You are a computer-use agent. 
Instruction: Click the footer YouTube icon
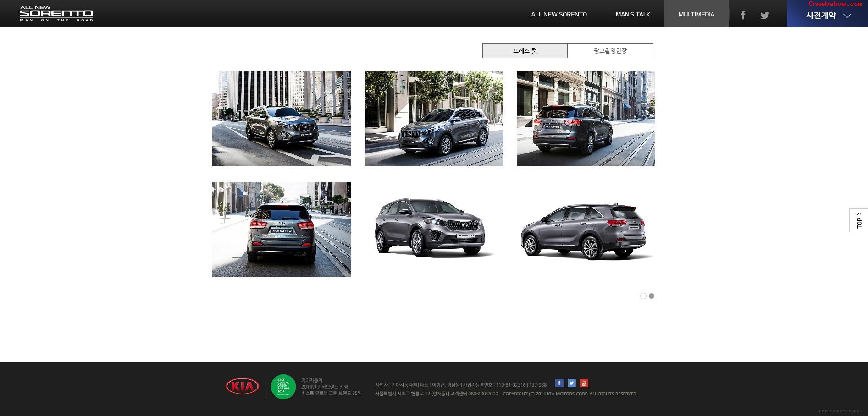(584, 383)
